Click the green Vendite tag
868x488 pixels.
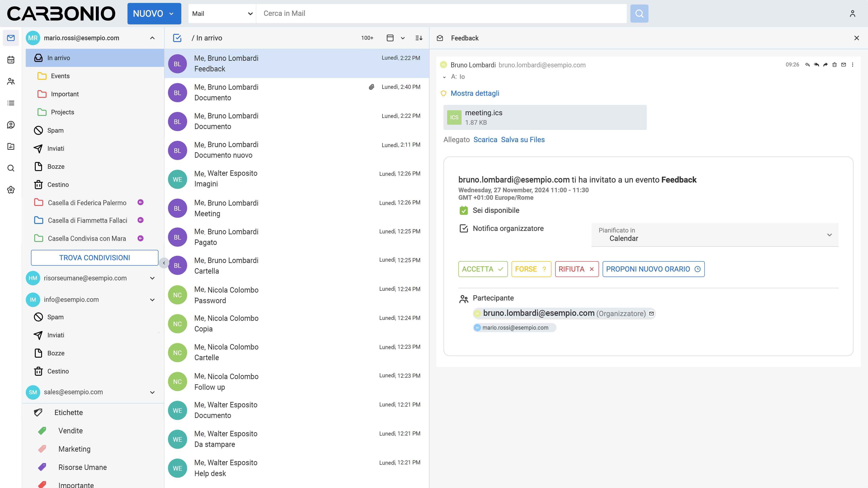(x=70, y=431)
